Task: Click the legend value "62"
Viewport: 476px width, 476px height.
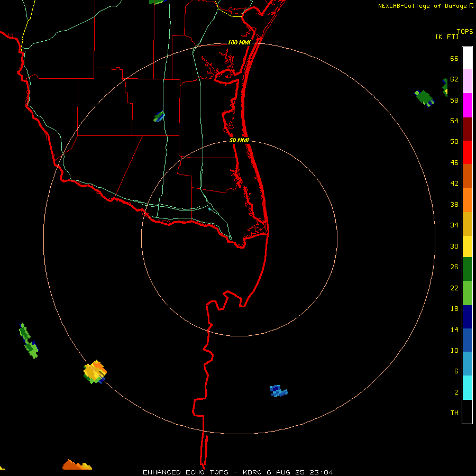Action: pos(454,79)
